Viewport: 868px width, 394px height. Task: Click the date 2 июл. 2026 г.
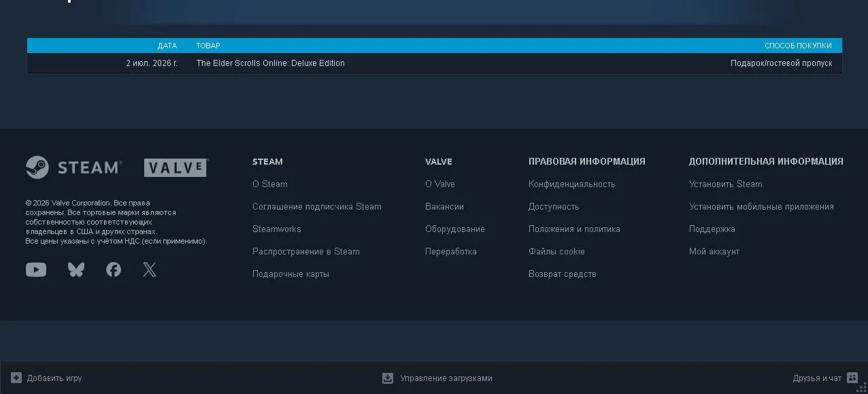(x=152, y=63)
